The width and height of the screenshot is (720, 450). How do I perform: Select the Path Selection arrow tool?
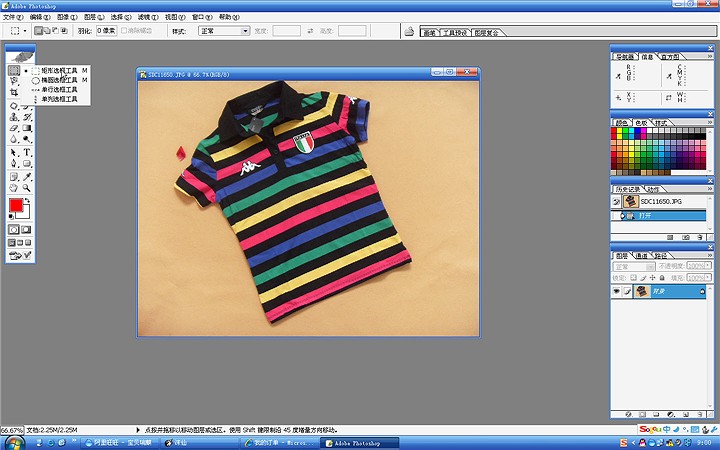(x=14, y=152)
